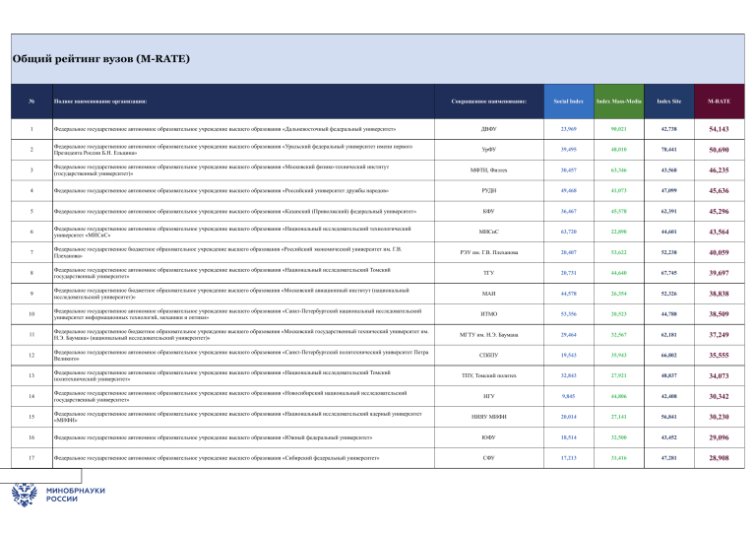Select the cell 'МГТУ им. Н.Э. Баумана'
The width and height of the screenshot is (756, 535).
(489, 334)
